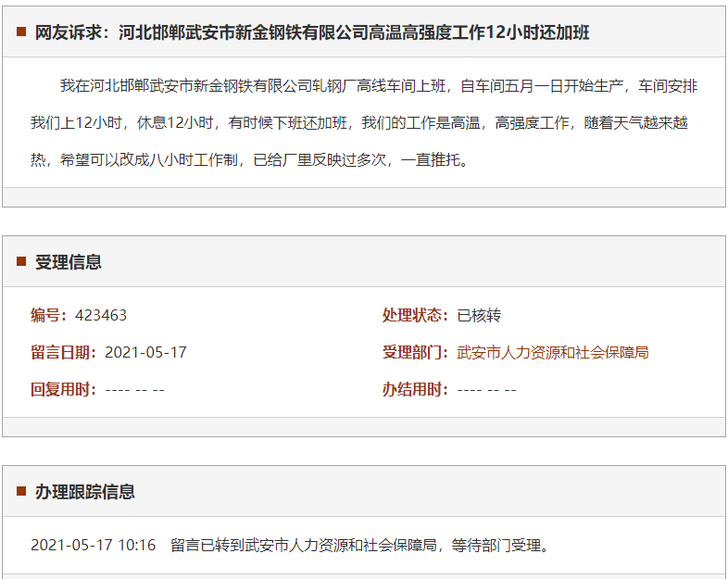This screenshot has width=728, height=579.
Task: Click the 回复用时 label
Action: click(x=64, y=389)
